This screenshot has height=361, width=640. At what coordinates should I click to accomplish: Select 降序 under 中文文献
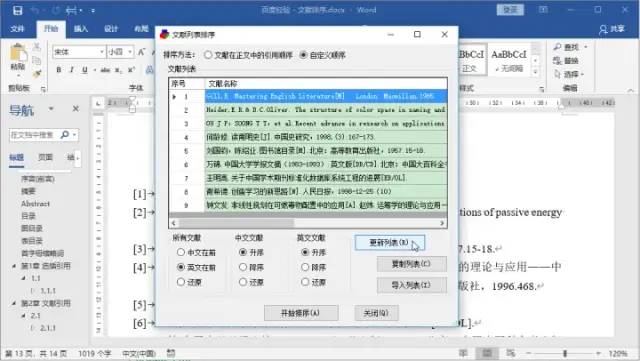pyautogui.click(x=243, y=267)
